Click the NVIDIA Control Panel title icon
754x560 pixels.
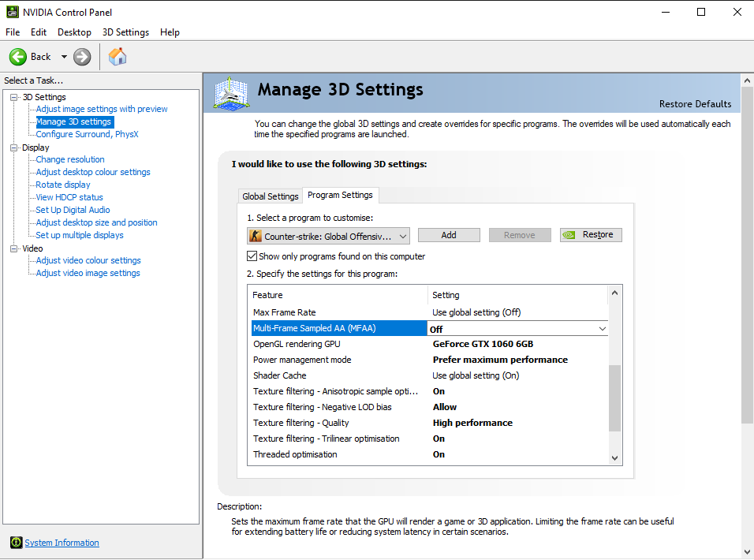pyautogui.click(x=10, y=12)
